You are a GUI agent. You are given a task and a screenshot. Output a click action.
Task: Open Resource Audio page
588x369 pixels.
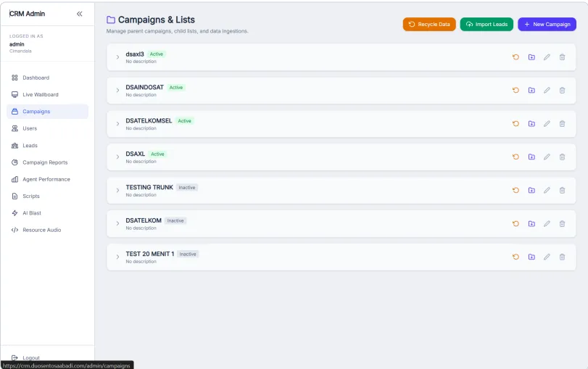click(x=48, y=230)
